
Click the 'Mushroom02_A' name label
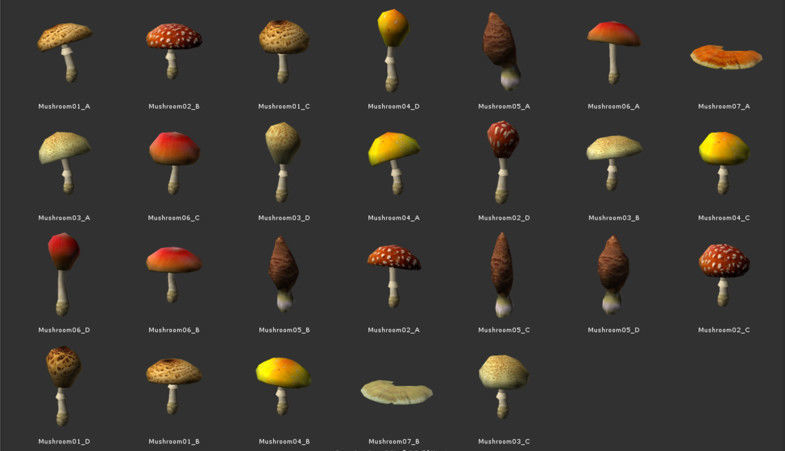tap(394, 330)
